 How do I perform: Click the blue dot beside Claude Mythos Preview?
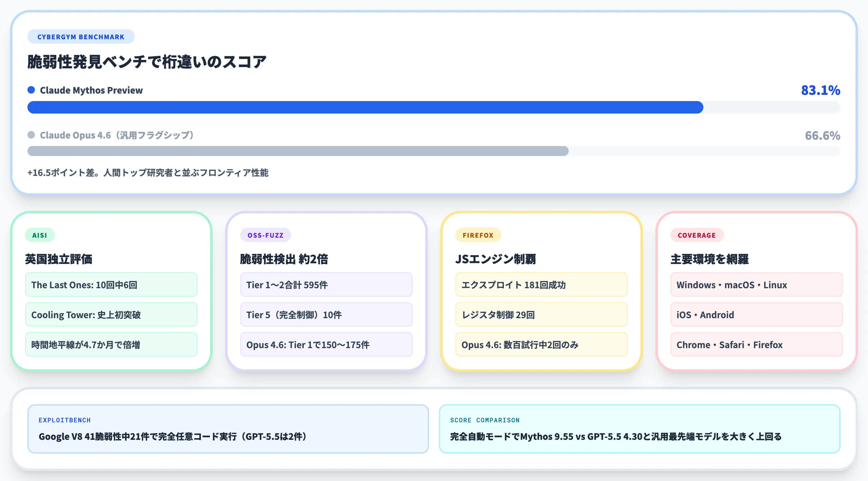[31, 90]
